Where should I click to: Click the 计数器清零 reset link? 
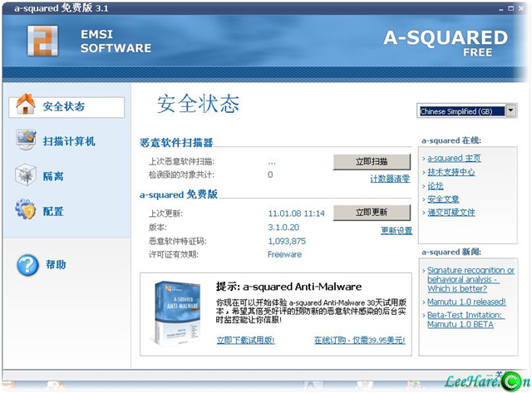[390, 179]
